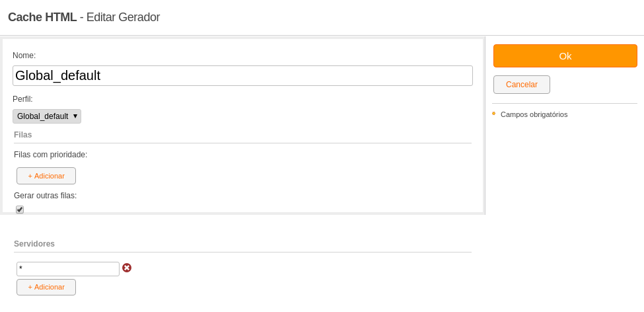Uncheck the Gerar outras filas checkbox
Viewport: 644px width, 312px height.
pos(20,210)
